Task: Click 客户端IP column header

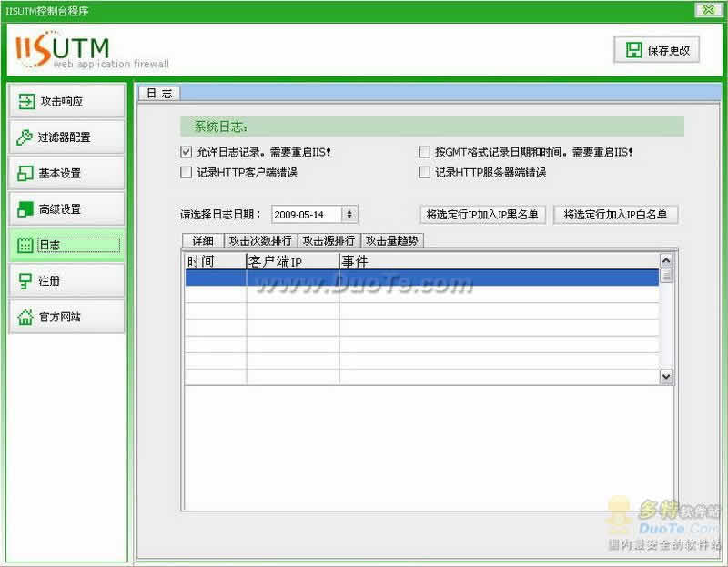Action: click(x=292, y=261)
